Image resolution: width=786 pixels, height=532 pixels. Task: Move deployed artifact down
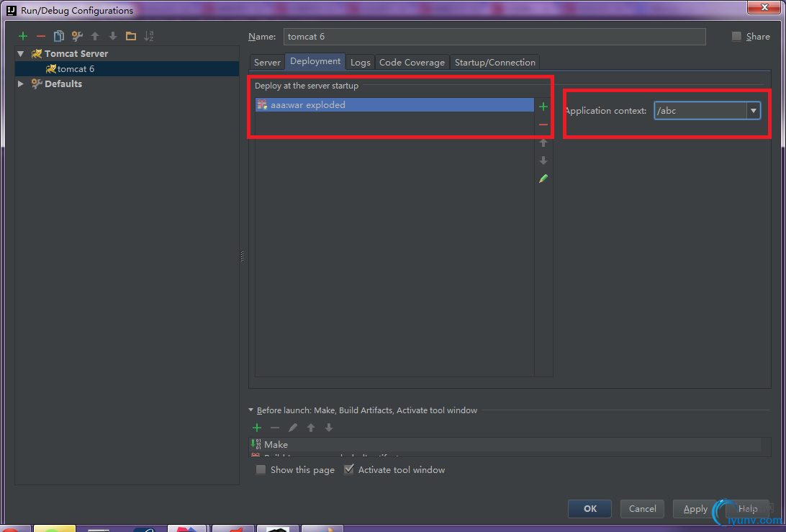(x=543, y=161)
